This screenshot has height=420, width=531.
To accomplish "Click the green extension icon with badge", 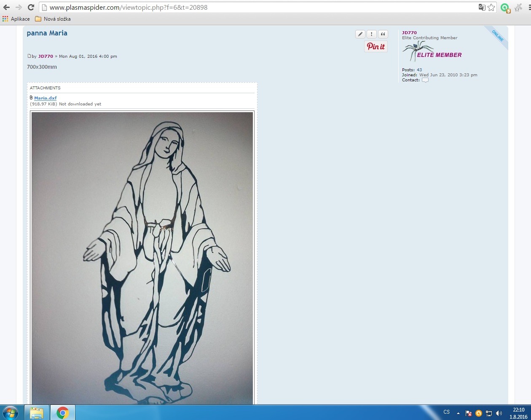I will coord(505,8).
